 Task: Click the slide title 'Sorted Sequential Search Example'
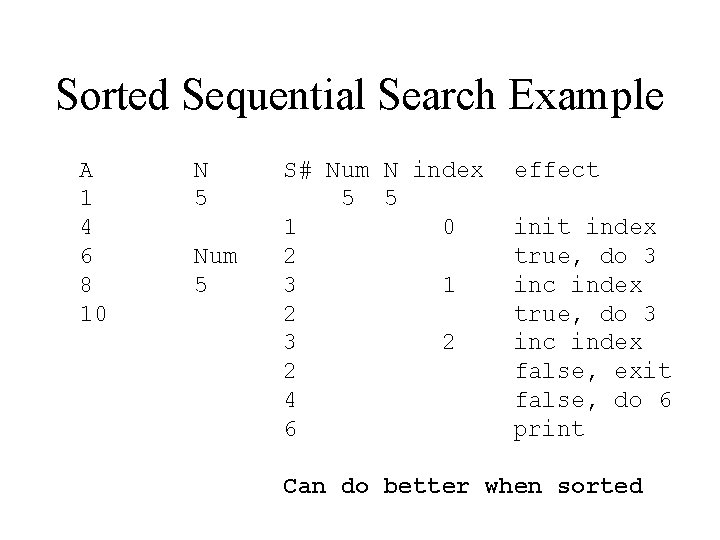(x=360, y=95)
